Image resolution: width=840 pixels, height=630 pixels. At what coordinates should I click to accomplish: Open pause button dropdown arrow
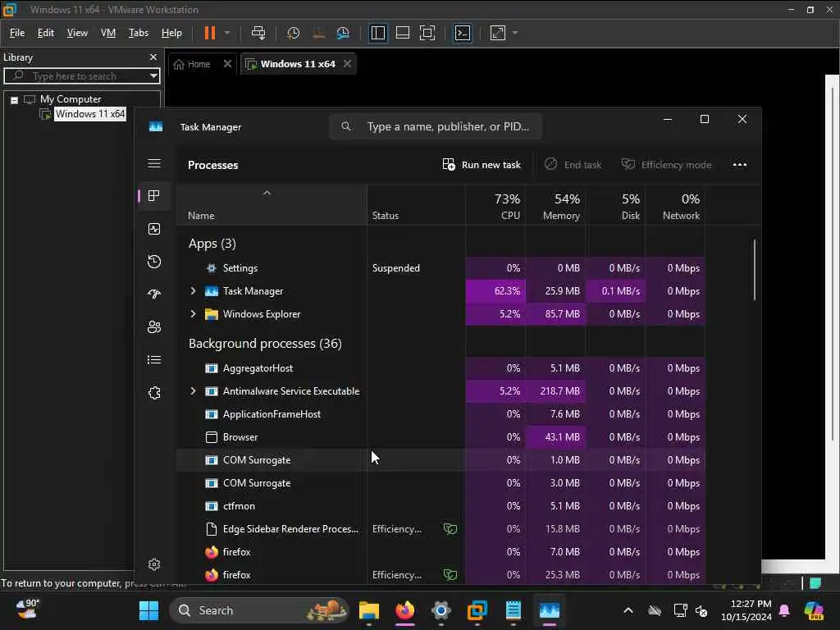pos(227,33)
